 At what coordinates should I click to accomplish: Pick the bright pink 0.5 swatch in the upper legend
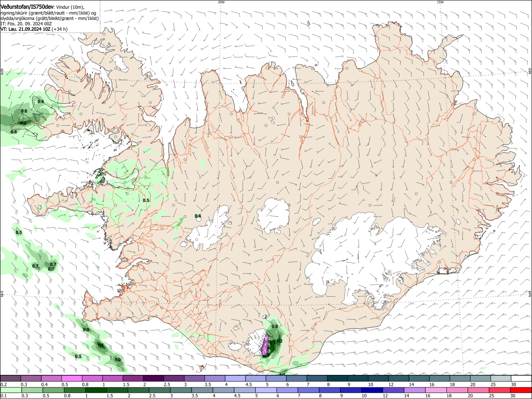[x=71, y=378]
